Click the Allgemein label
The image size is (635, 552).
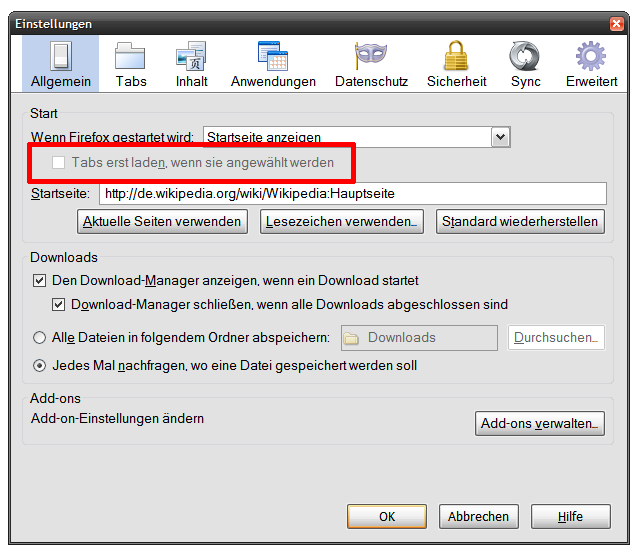point(61,81)
